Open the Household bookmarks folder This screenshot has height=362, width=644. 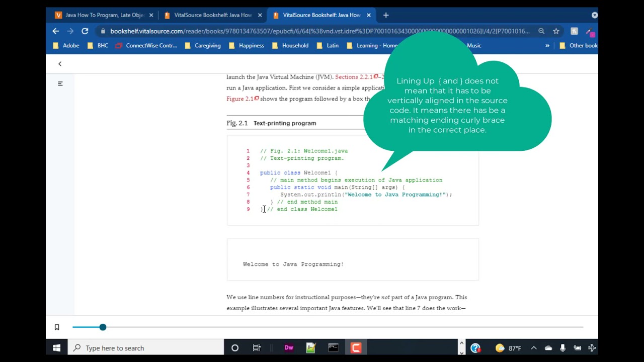[x=290, y=46]
